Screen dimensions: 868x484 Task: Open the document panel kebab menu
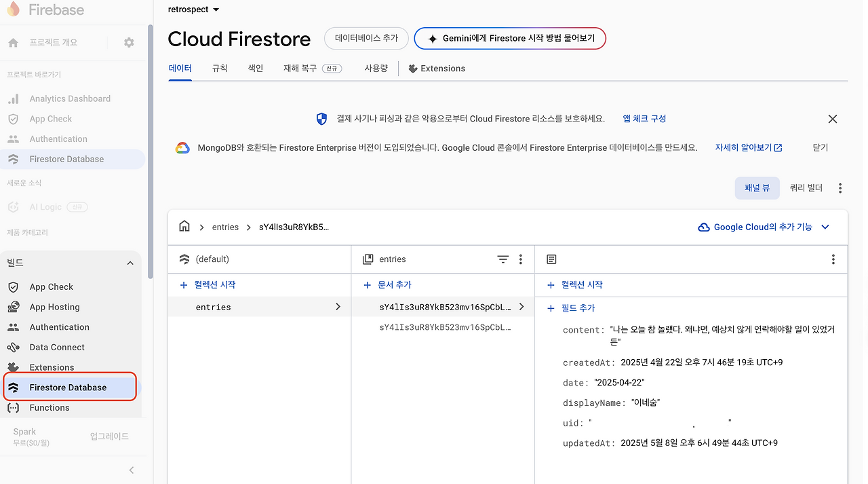coord(833,259)
